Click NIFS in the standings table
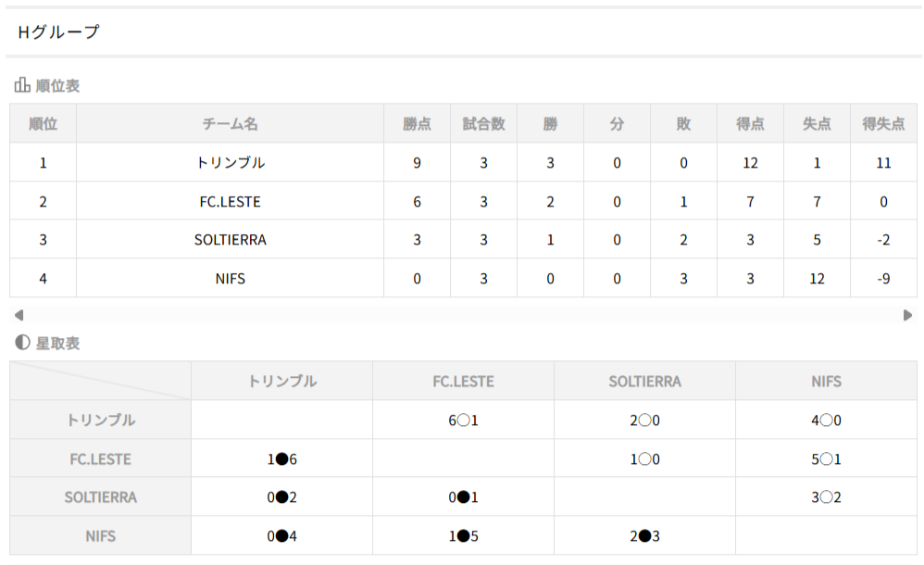The image size is (924, 565). point(230,279)
